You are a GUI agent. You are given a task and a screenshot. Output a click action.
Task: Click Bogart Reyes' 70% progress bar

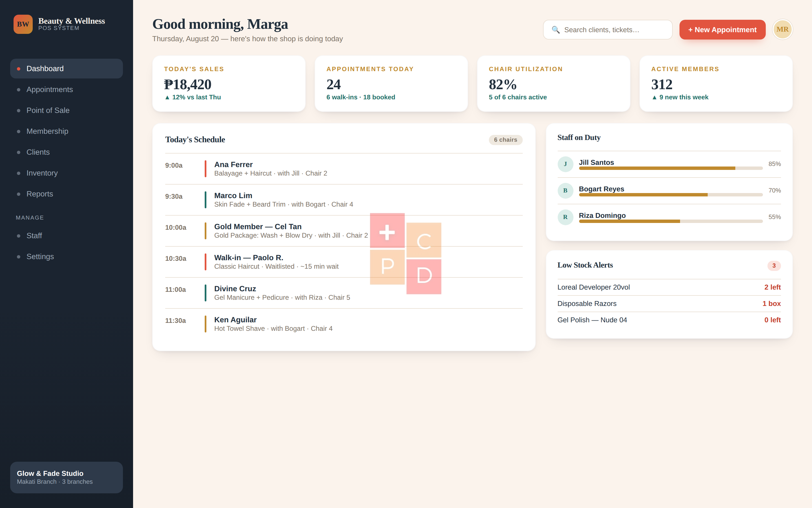671,195
